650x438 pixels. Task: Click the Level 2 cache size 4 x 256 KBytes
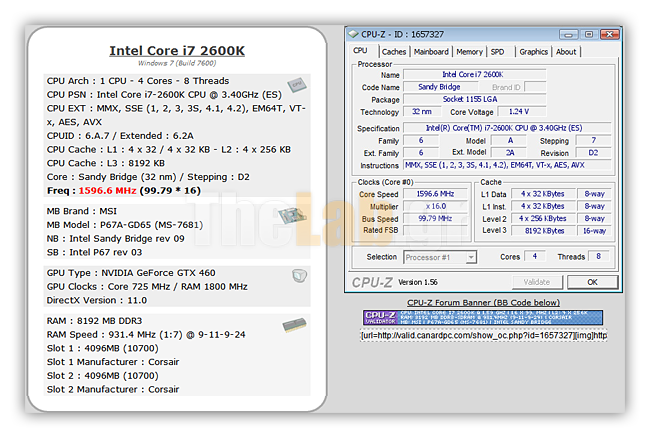coord(543,218)
